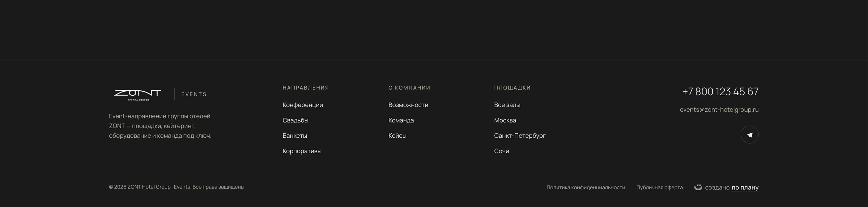Open the Все залы link
868x207 pixels.
click(507, 105)
